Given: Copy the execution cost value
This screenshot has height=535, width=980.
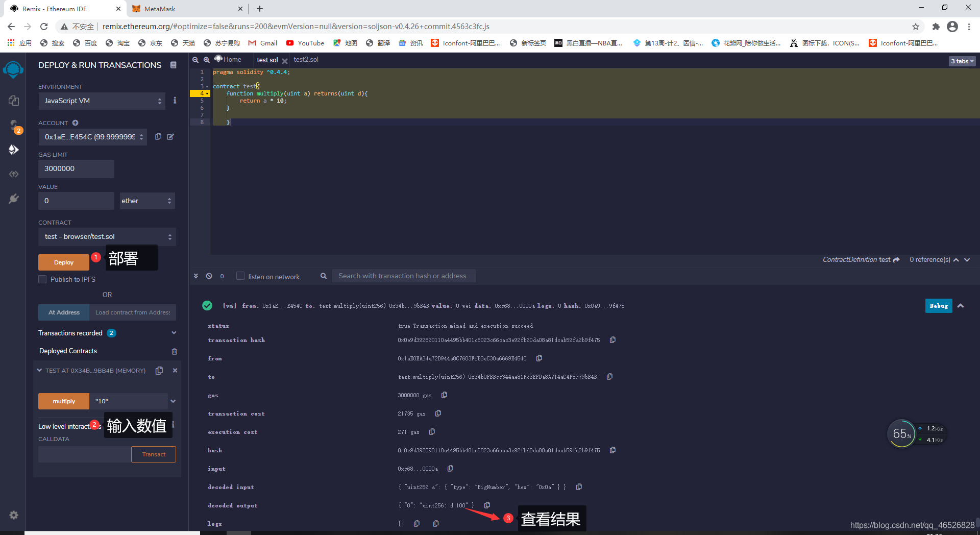Looking at the screenshot, I should 432,432.
